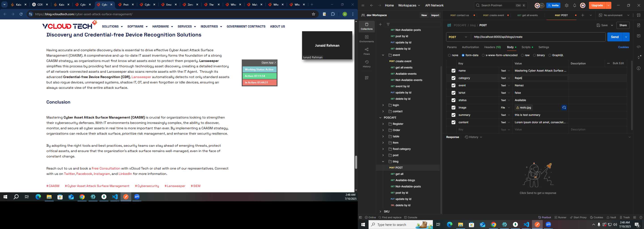Switch to the Authorization tab

coord(470,47)
